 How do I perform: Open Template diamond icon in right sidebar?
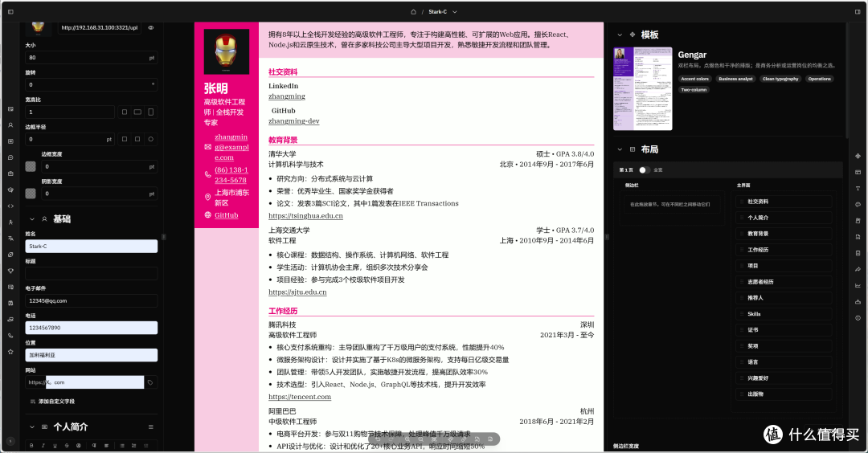858,156
